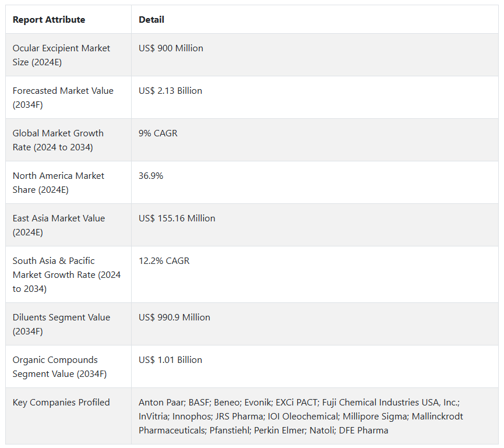Select North America Market Share label
This screenshot has width=504, height=448.
(x=58, y=182)
